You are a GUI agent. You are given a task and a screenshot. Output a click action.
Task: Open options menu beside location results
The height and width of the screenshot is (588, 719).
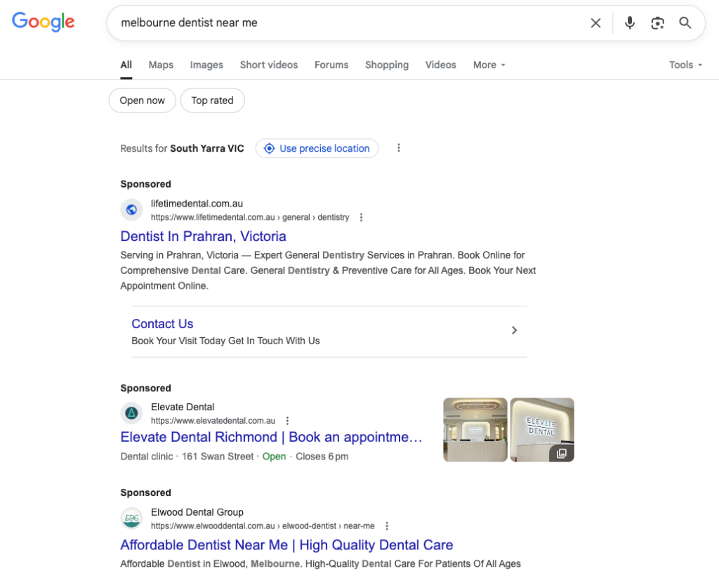click(399, 148)
